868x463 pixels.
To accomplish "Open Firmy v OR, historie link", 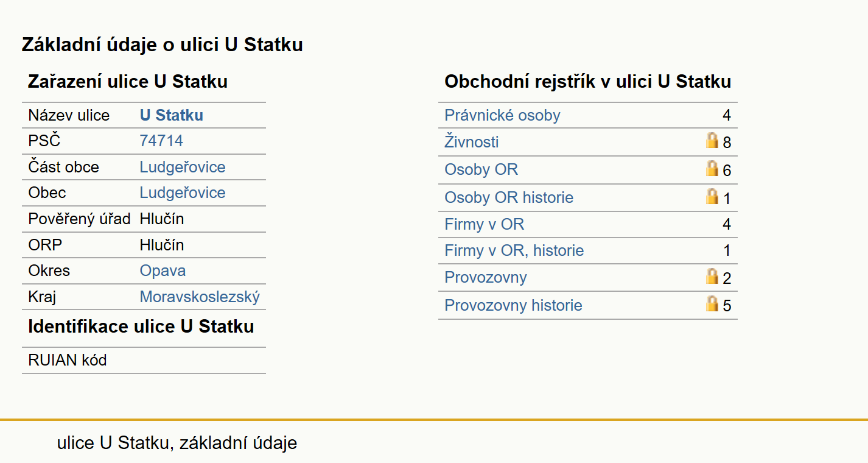I will click(514, 250).
